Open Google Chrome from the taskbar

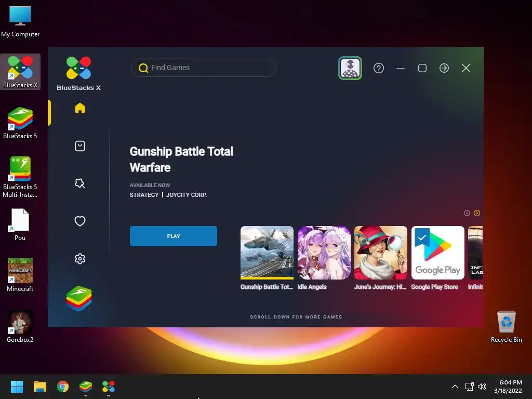[63, 387]
